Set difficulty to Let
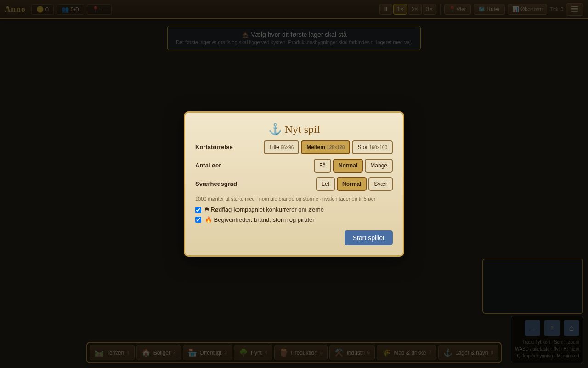 326,184
